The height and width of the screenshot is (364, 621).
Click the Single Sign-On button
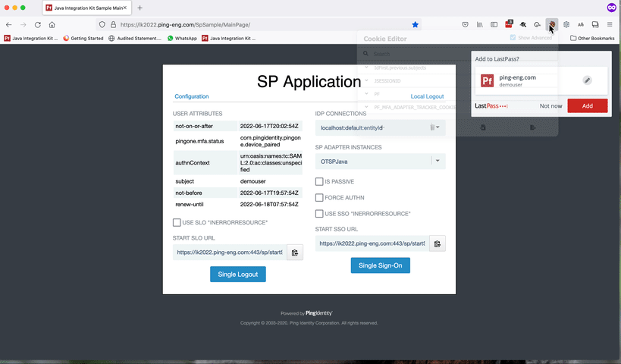(x=380, y=265)
